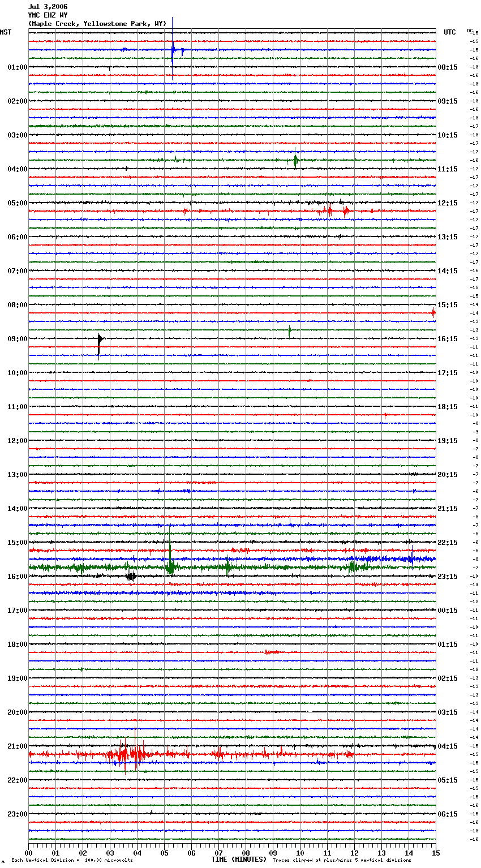Click the '12' tick on the minutes axis
Image resolution: width=481 pixels, height=868 pixels.
coord(355,853)
